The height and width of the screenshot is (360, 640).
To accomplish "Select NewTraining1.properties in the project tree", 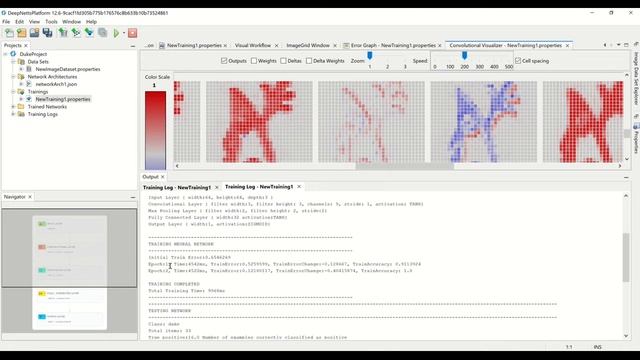I will coord(62,99).
